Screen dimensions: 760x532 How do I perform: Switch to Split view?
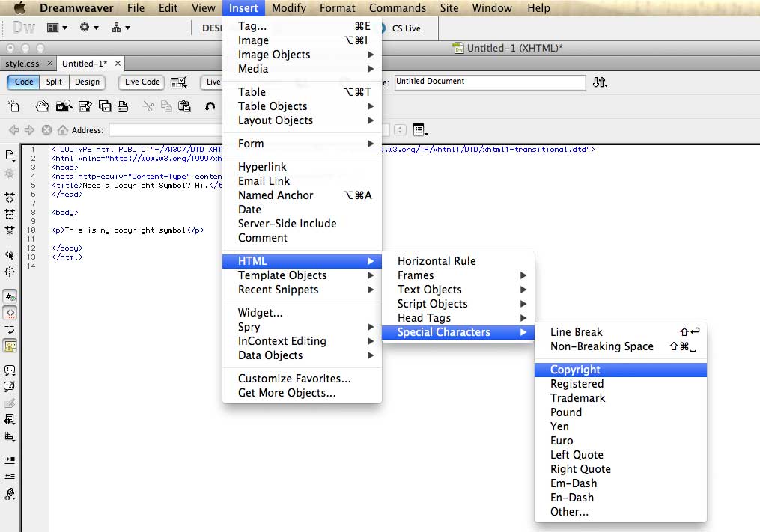tap(54, 82)
